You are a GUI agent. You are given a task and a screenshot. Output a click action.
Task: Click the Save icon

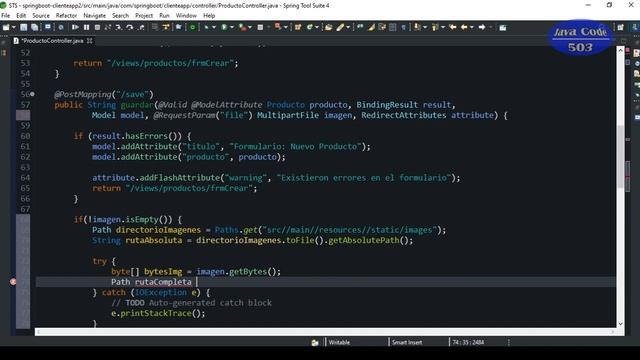tap(24, 27)
